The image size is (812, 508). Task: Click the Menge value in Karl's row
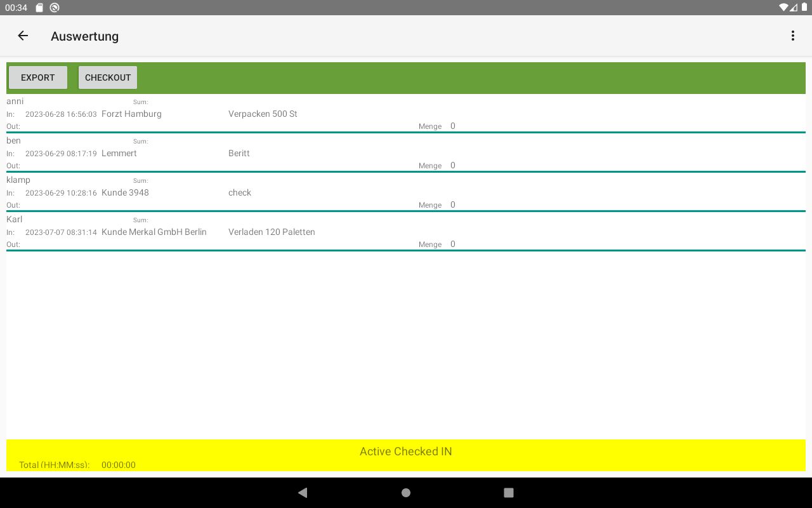[x=453, y=244]
